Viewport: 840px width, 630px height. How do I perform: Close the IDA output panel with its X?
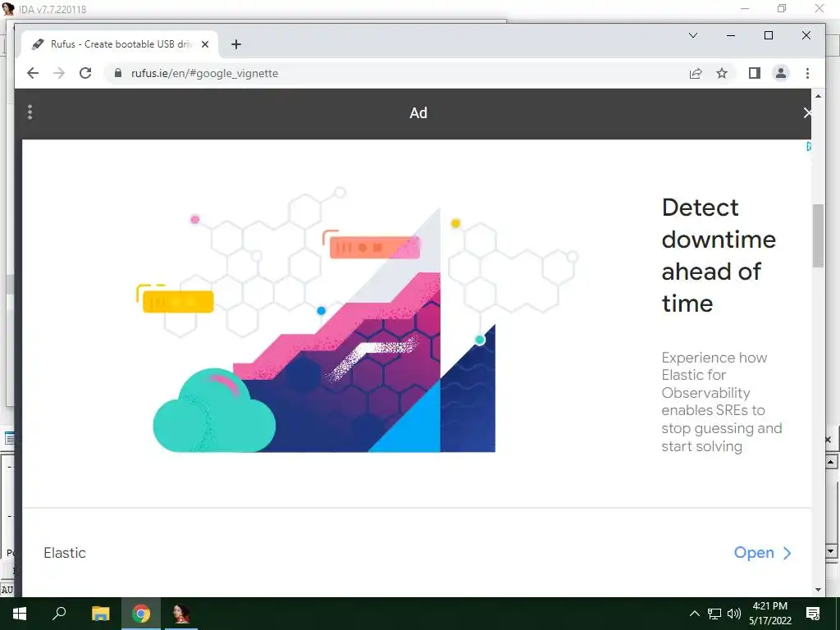829,440
